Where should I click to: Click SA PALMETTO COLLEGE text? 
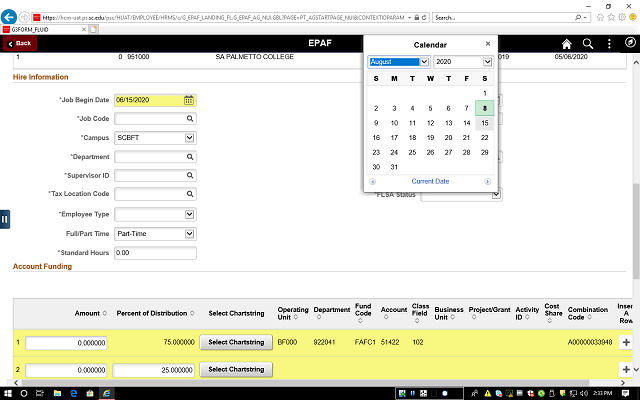coord(254,57)
